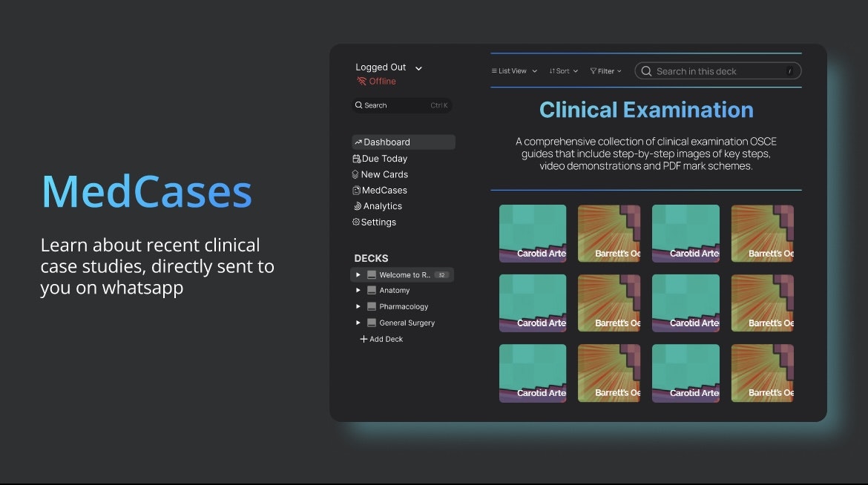Open the Sort dropdown

pos(564,71)
